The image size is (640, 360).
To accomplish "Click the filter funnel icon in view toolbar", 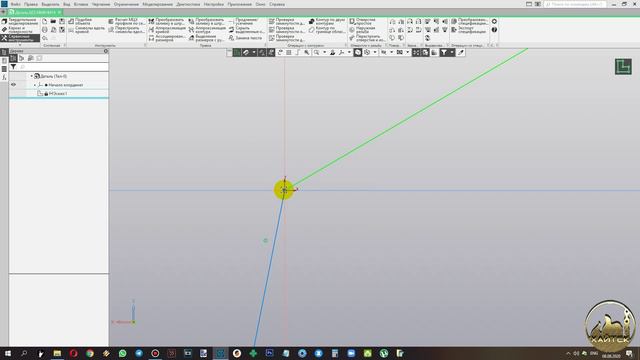I will tap(444, 52).
